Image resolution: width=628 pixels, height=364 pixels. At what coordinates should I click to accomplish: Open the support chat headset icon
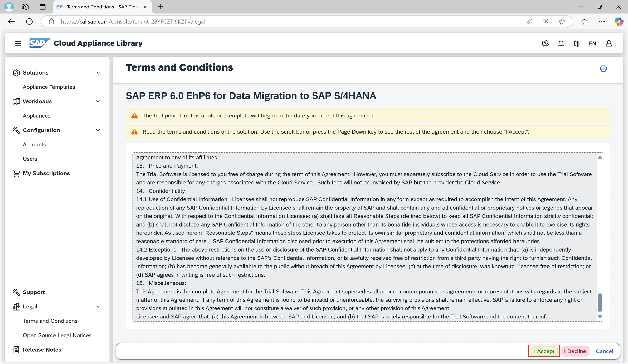coord(545,43)
